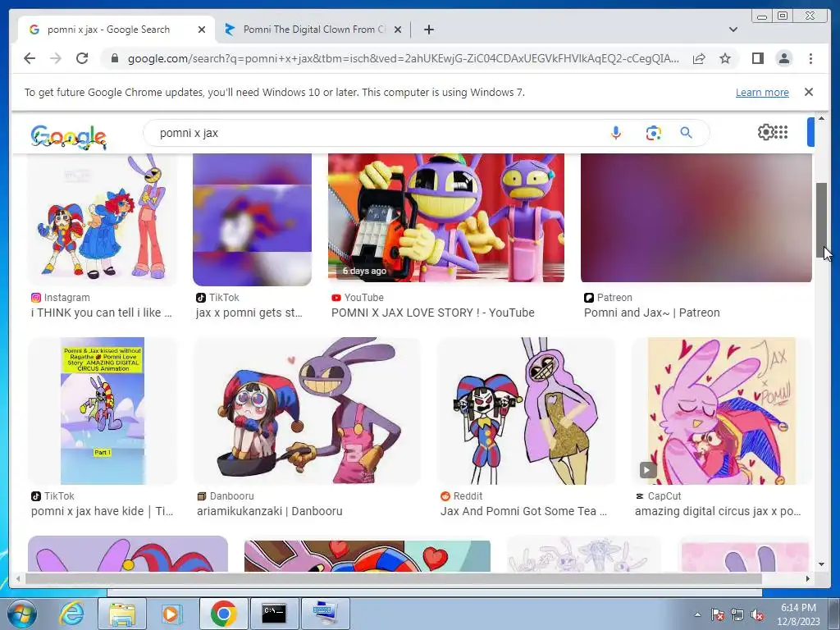Open the Instagram image result
Viewport: 840px width, 630px height.
(102, 218)
